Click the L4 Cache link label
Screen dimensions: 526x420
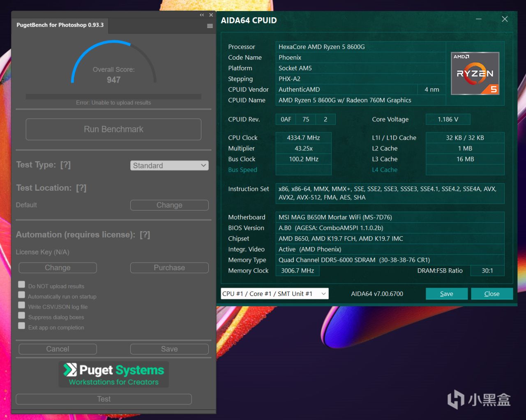click(385, 170)
